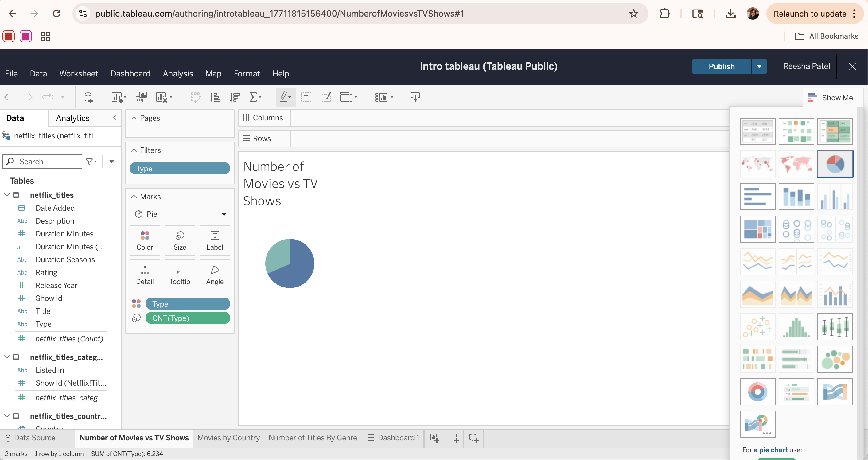Image resolution: width=868 pixels, height=460 pixels.
Task: Open the Pie mark type dropdown
Action: click(x=180, y=214)
